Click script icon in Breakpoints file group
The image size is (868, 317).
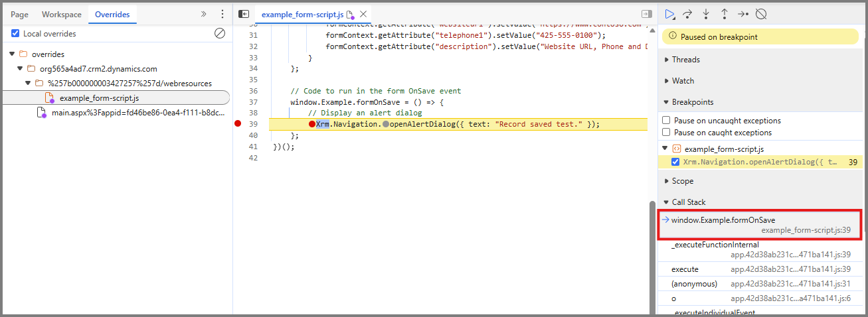677,149
